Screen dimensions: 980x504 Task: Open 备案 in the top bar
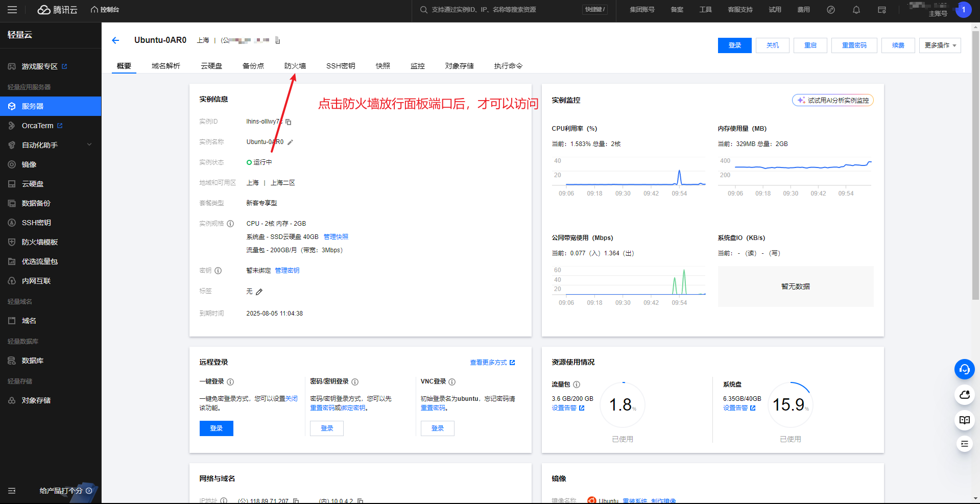pos(677,10)
